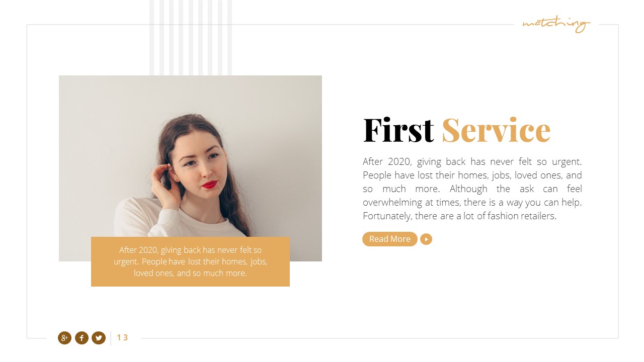This screenshot has width=644, height=362.
Task: Select the divider line beside page number
Action: (111, 338)
